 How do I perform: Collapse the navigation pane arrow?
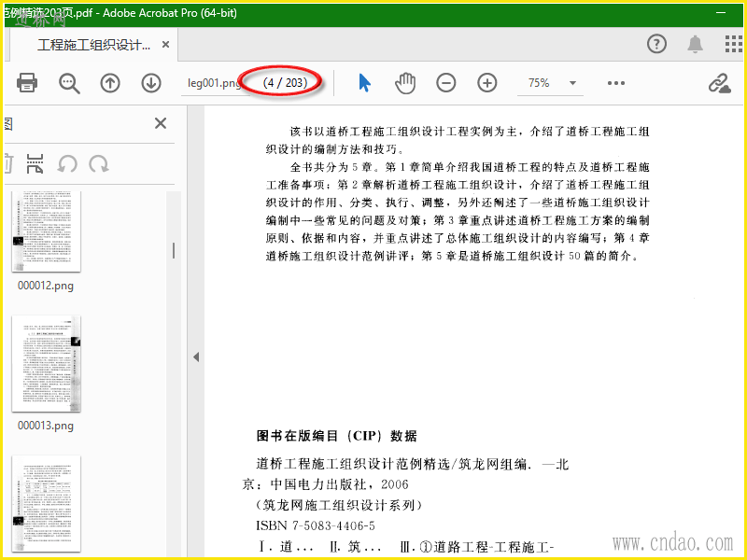tap(196, 357)
